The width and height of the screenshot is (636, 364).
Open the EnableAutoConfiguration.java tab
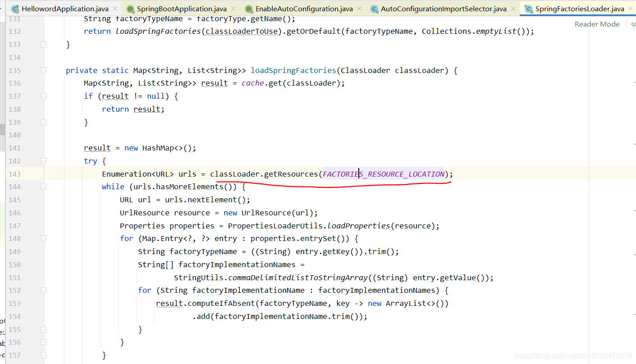(x=304, y=9)
